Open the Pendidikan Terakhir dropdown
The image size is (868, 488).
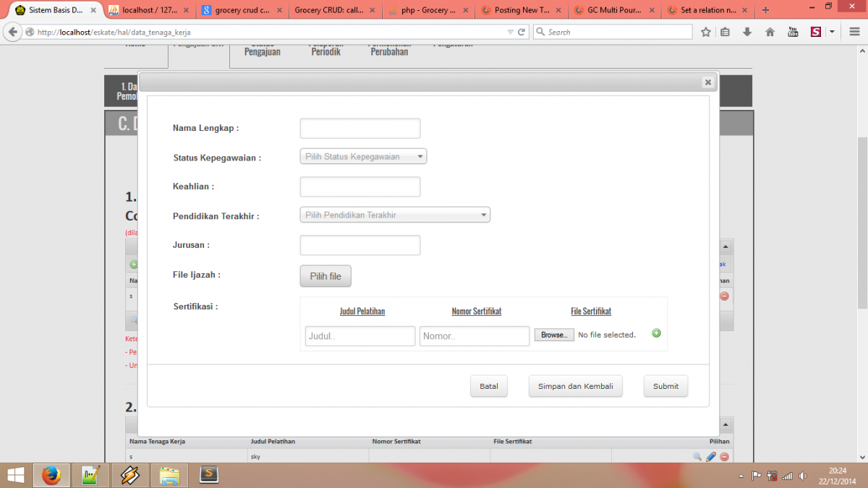[x=395, y=215]
